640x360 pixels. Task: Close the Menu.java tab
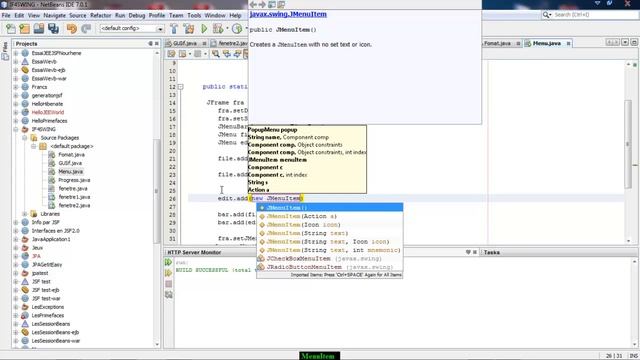pyautogui.click(x=568, y=43)
